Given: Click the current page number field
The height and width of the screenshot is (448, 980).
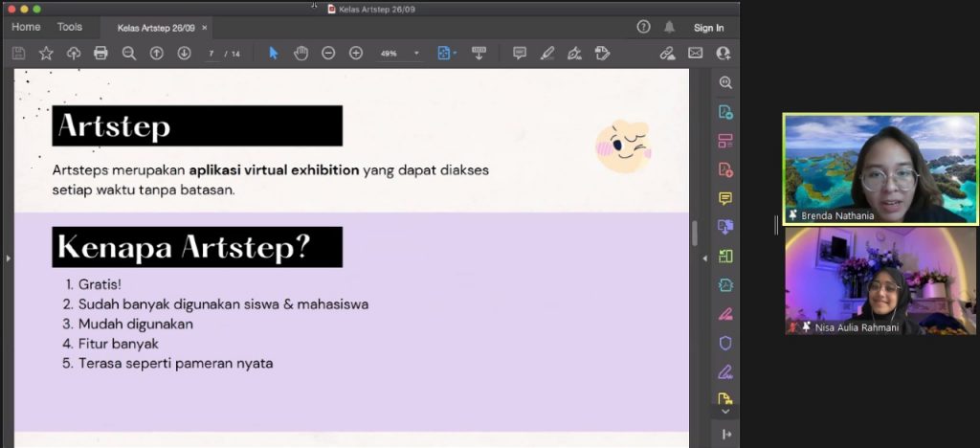Looking at the screenshot, I should (212, 54).
